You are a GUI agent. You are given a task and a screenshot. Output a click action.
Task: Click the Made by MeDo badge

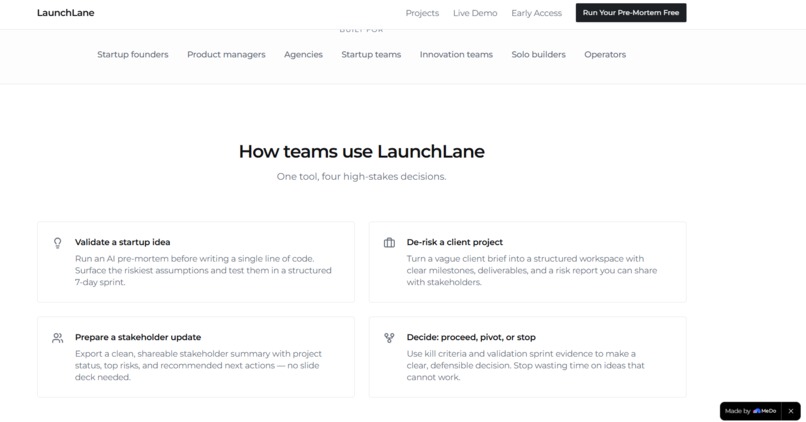(x=750, y=411)
